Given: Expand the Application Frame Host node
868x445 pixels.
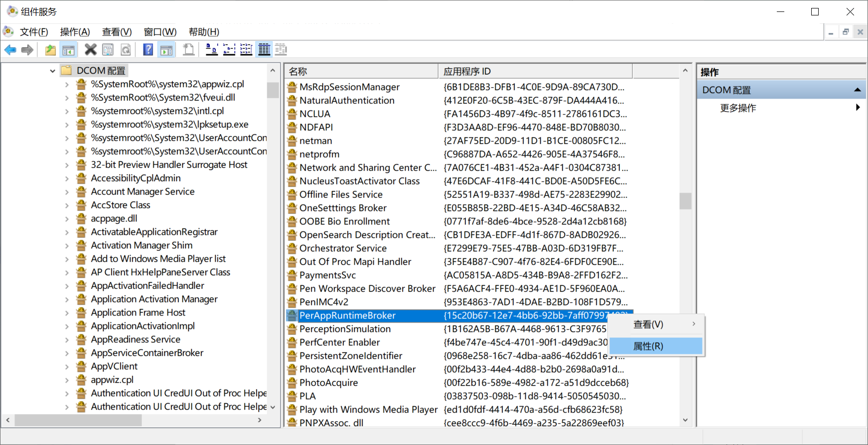Looking at the screenshot, I should 67,313.
